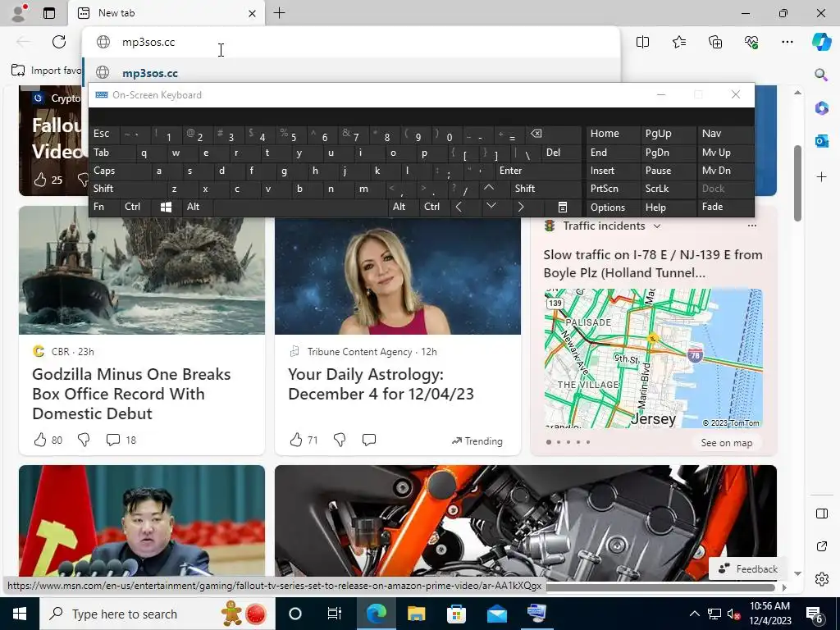840x630 pixels.
Task: Open File Explorer from taskbar
Action: 416,614
